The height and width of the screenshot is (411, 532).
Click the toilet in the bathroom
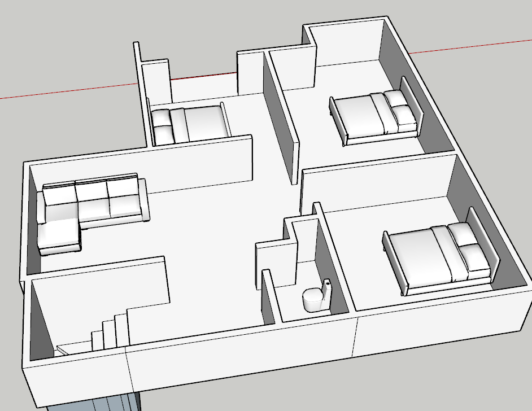click(x=312, y=299)
